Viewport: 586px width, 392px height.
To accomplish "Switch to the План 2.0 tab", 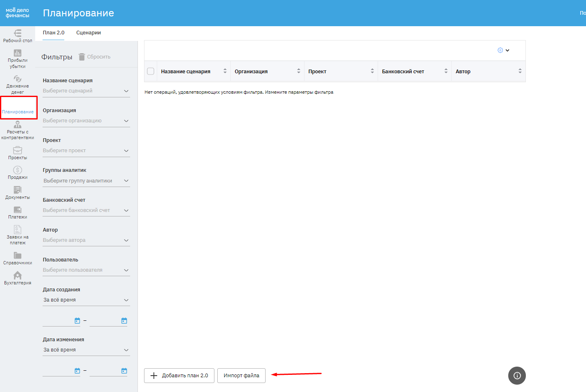I will [x=54, y=33].
